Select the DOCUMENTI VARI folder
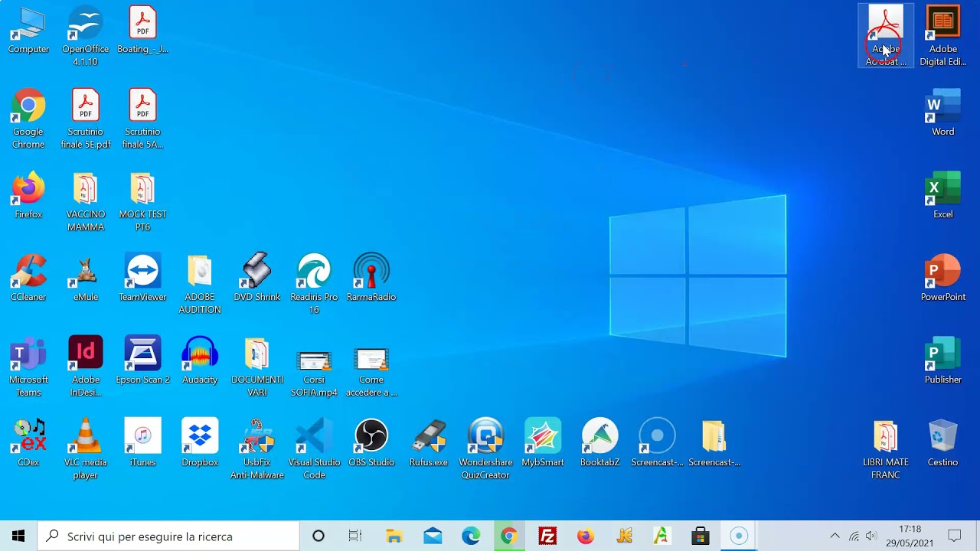 pos(256,367)
